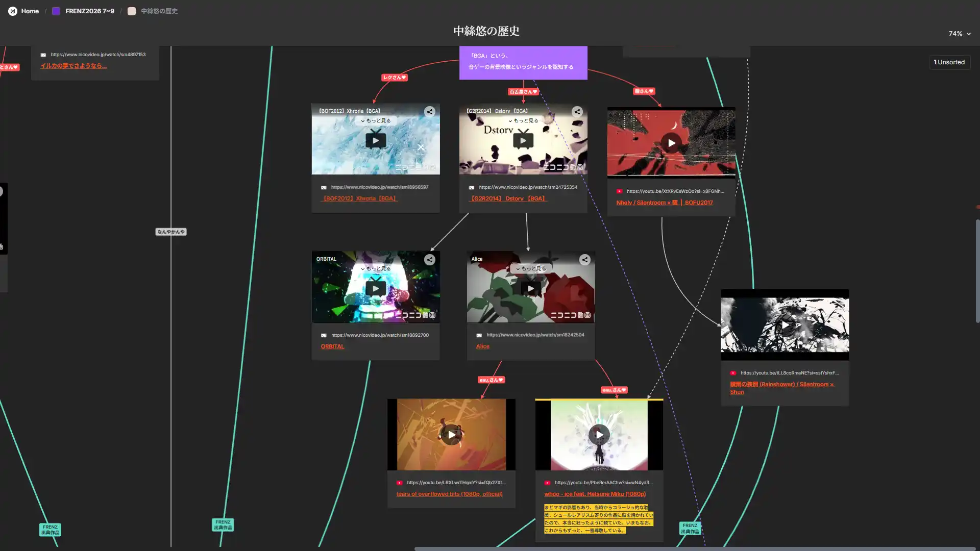
Task: Open the ORBITAL link title
Action: pos(333,346)
